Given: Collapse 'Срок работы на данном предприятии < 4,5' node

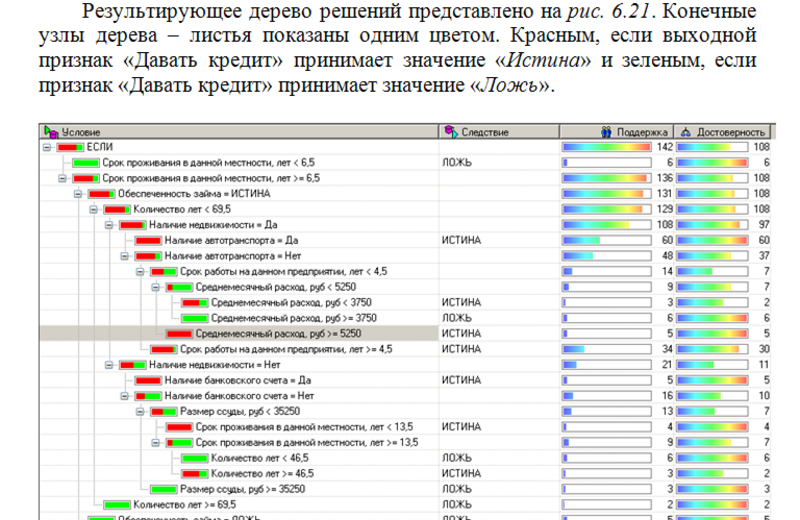Looking at the screenshot, I should [x=140, y=272].
